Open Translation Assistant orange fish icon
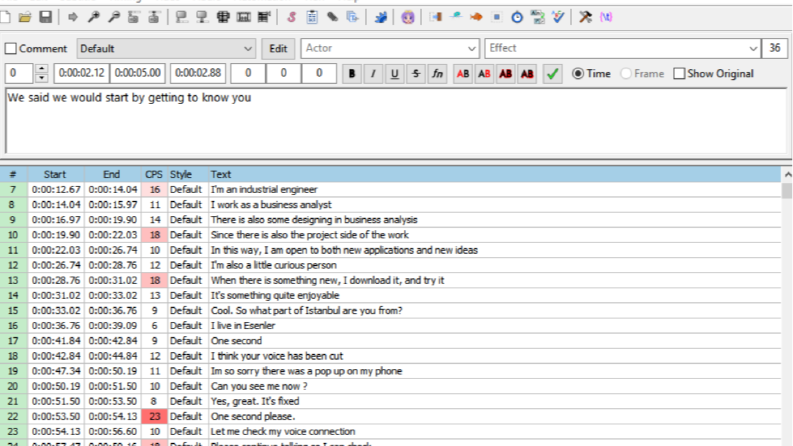Viewport: 793px width, 446px height. (x=476, y=17)
